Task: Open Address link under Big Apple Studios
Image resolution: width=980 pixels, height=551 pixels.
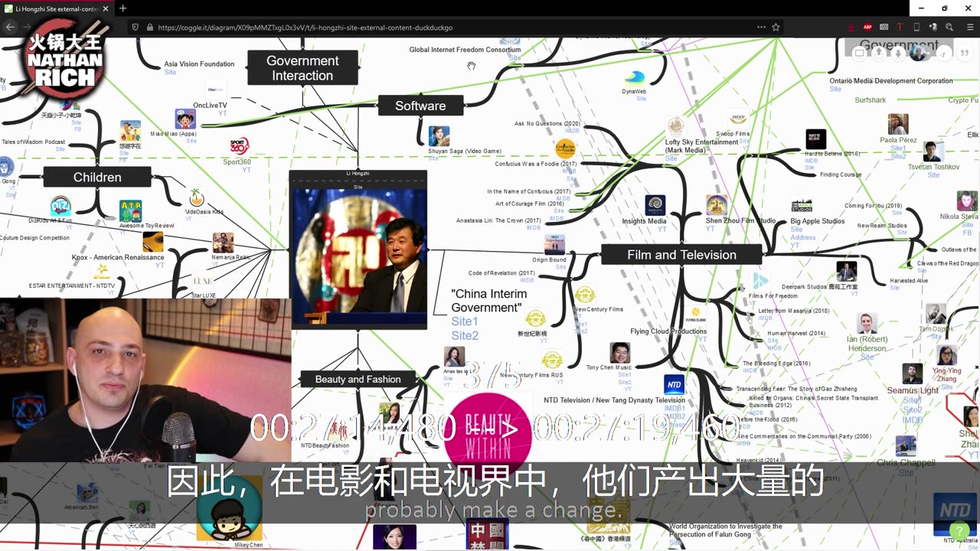Action: coord(803,237)
